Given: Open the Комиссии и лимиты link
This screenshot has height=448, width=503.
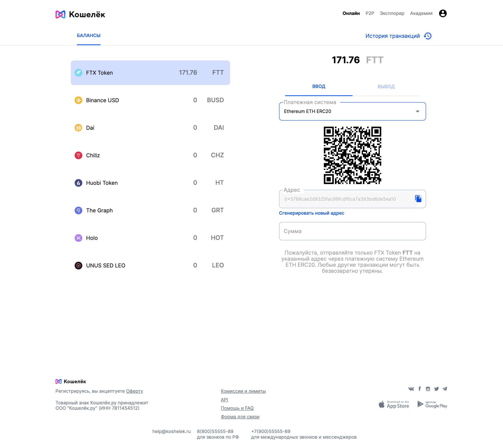Looking at the screenshot, I should click(x=243, y=391).
